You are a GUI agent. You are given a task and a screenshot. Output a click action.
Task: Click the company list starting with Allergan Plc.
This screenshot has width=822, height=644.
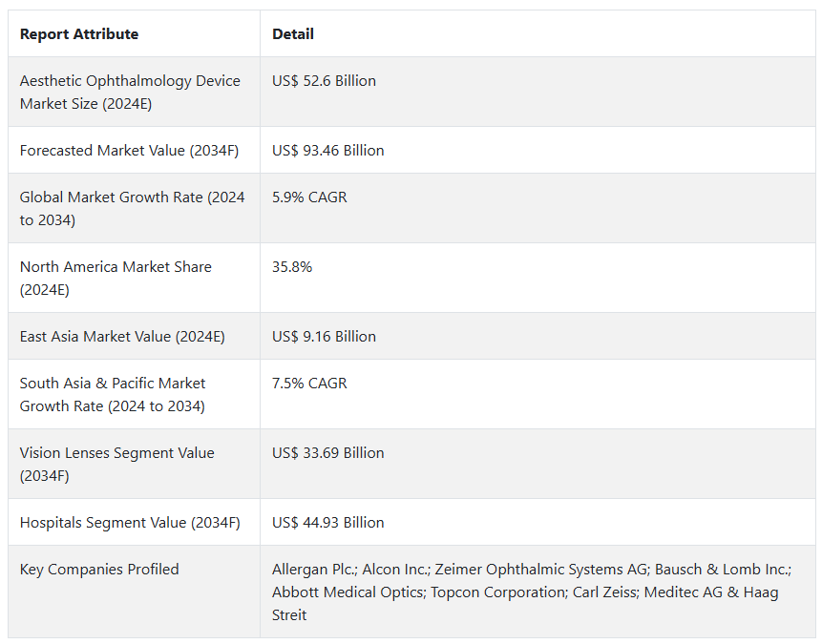(x=531, y=592)
